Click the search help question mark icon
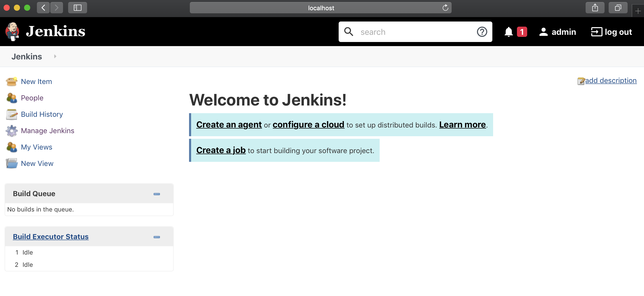The height and width of the screenshot is (296, 644). coord(482,32)
